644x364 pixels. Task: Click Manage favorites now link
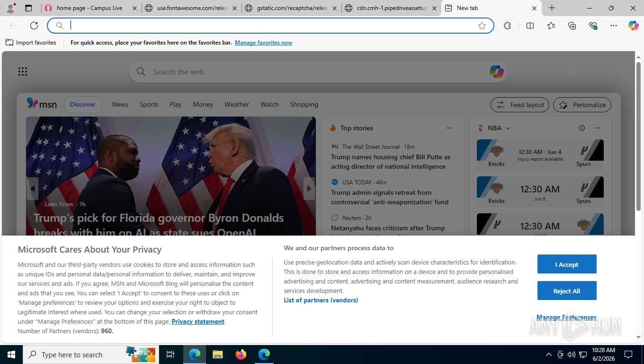point(263,43)
